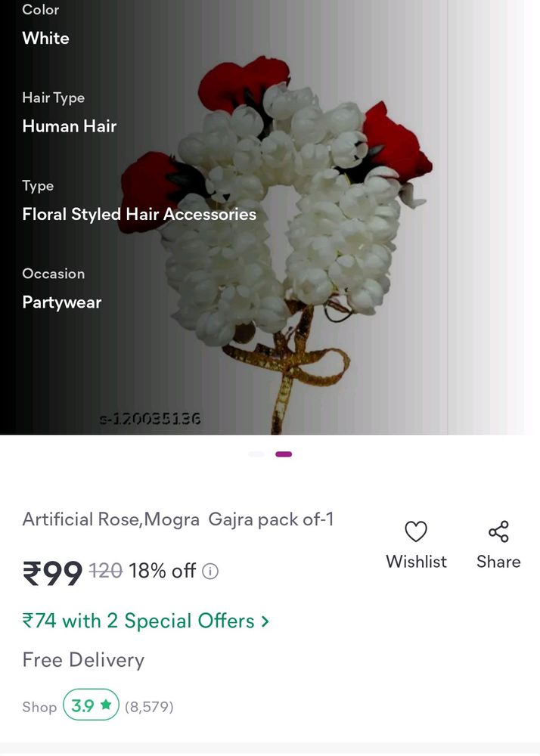Click the magenta progress dot indicator
Image resolution: width=540 pixels, height=756 pixels.
[284, 454]
